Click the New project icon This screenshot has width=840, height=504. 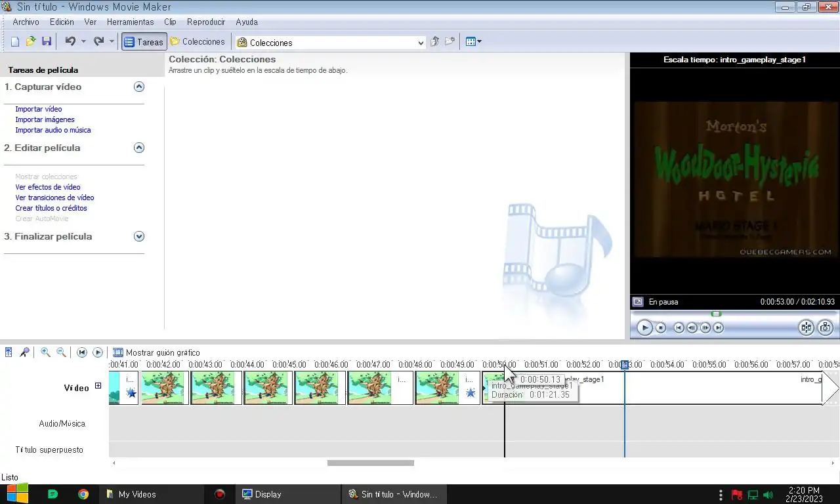[x=15, y=41]
